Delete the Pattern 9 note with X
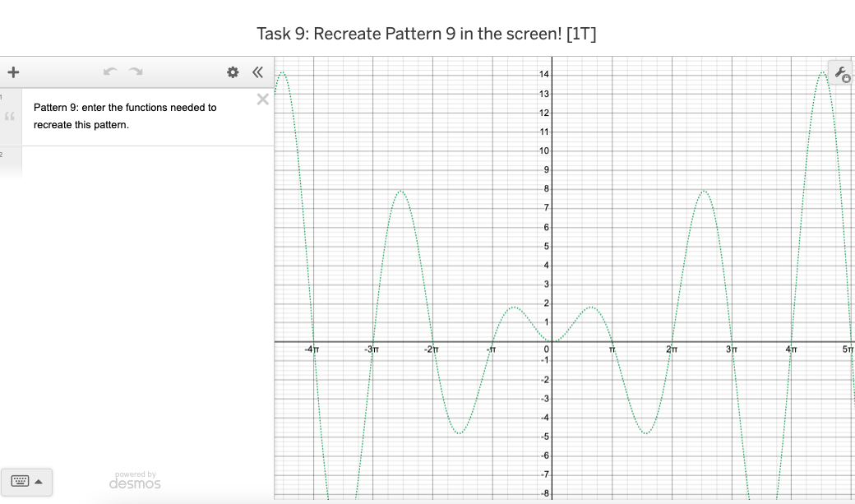 (x=263, y=99)
